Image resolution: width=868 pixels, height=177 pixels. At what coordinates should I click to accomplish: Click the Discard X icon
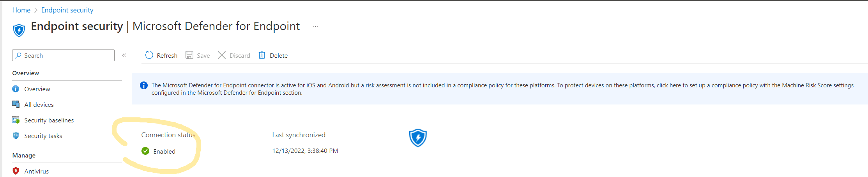coord(222,55)
